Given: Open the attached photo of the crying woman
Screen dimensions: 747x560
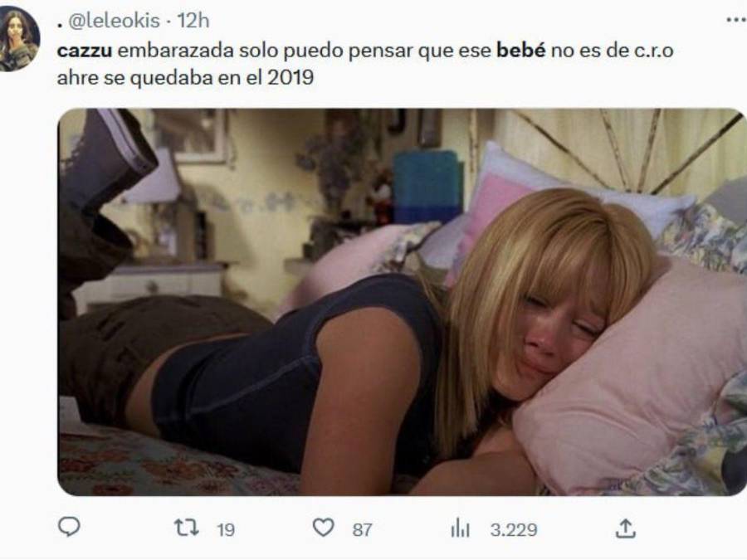Looking at the screenshot, I should pyautogui.click(x=402, y=302).
